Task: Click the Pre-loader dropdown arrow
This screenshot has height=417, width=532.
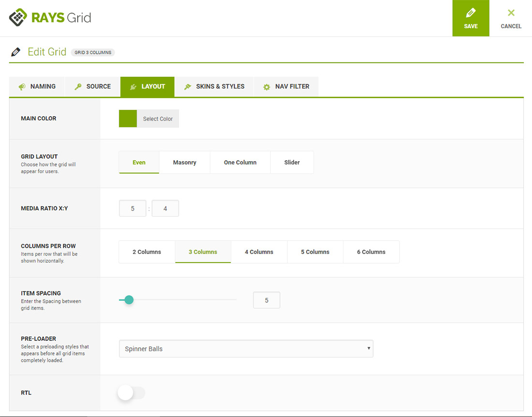Action: click(x=369, y=348)
